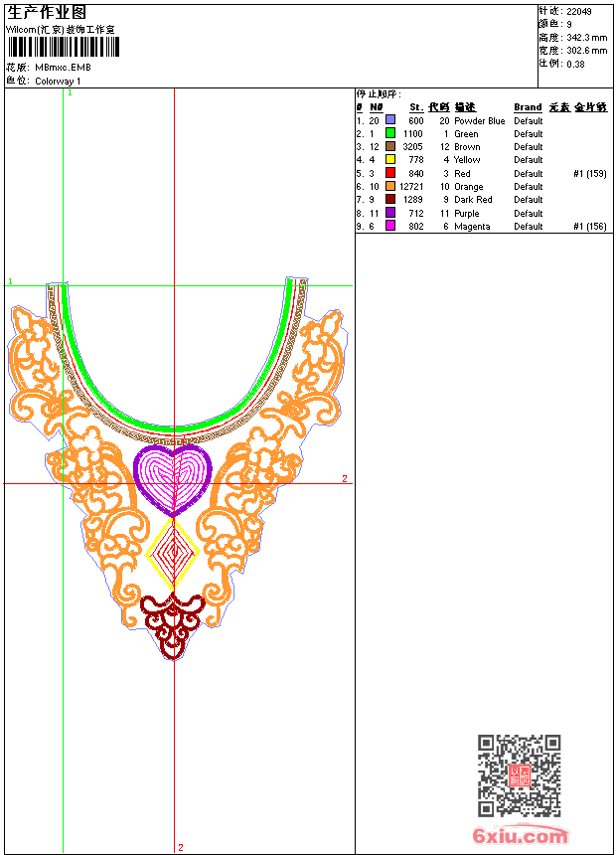Select the dark red scroll ornament
The height and width of the screenshot is (855, 616).
(x=173, y=626)
